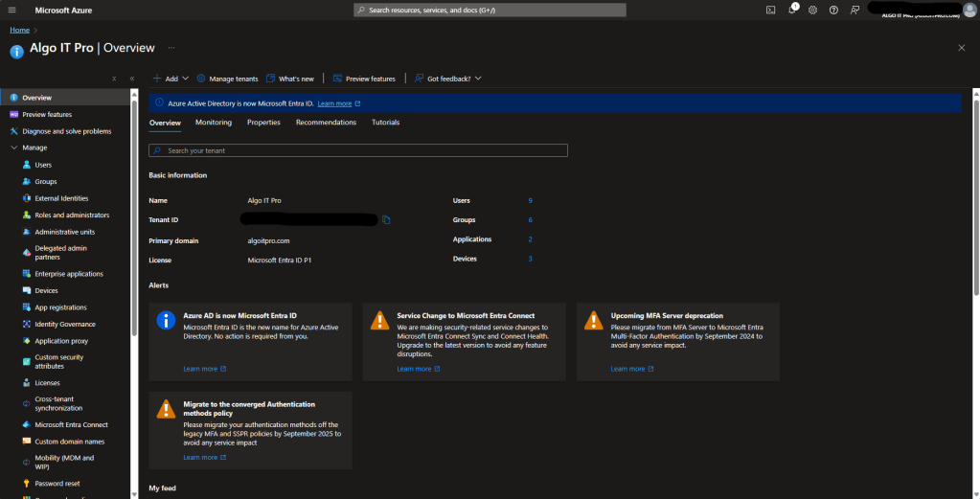Expand the Add dropdown
This screenshot has height=499, width=980.
166,79
